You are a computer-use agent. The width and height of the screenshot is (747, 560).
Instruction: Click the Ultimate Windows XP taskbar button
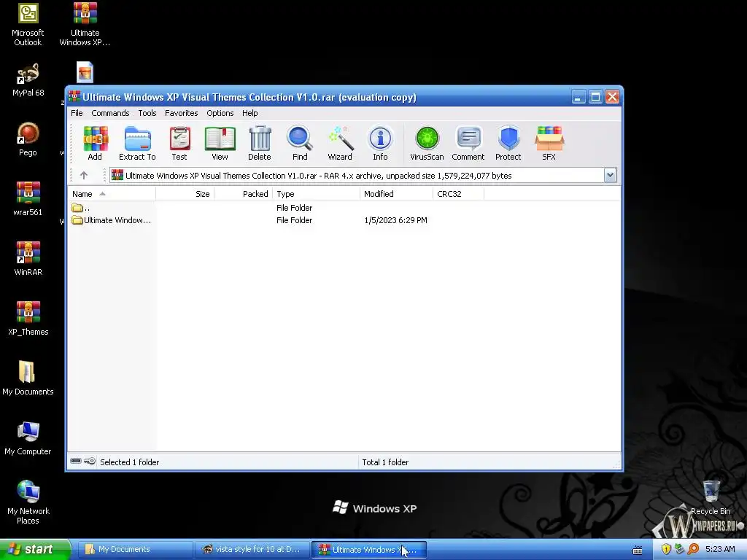tap(368, 549)
